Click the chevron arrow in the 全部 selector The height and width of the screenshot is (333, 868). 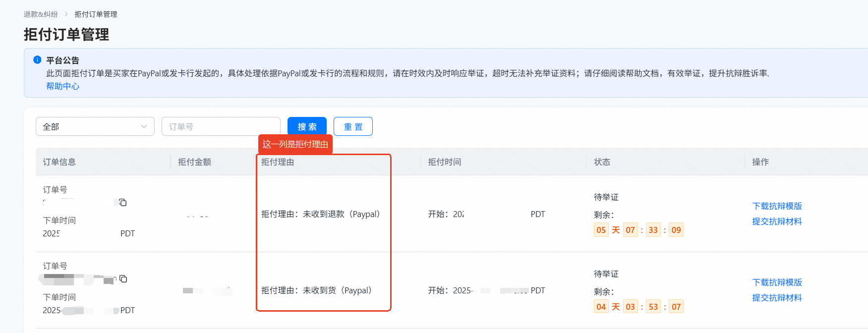click(144, 126)
